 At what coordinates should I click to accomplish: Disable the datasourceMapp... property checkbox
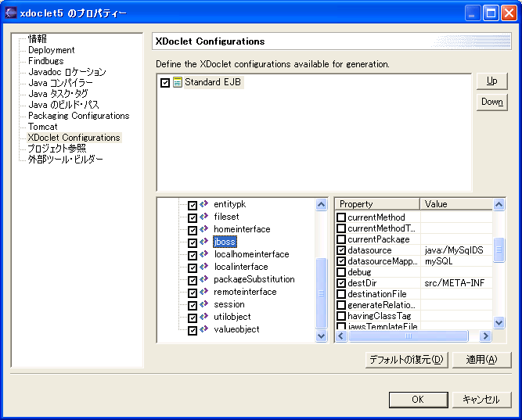tap(341, 261)
